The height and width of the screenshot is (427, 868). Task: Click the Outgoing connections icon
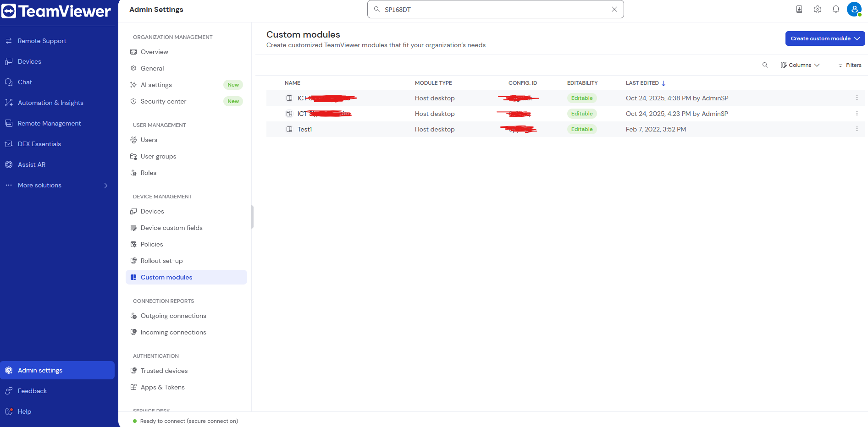coord(133,316)
